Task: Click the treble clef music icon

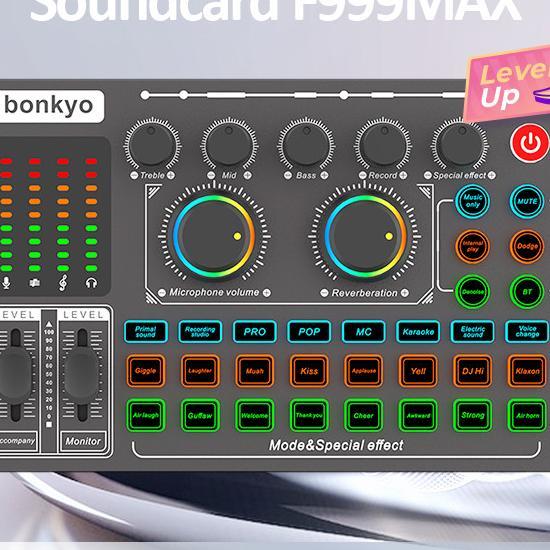Action: [63, 282]
